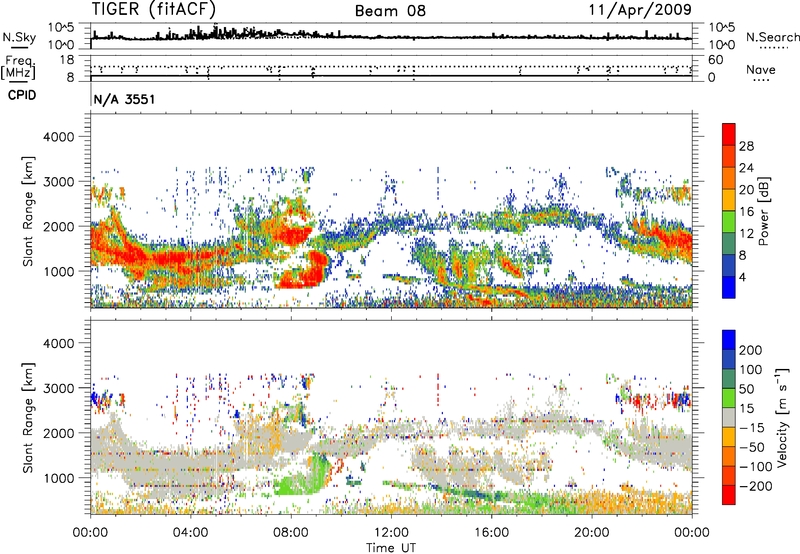Viewport: 800px width, 554px height.
Task: Click the 28 tick on Power colorbar
Action: 746,146
